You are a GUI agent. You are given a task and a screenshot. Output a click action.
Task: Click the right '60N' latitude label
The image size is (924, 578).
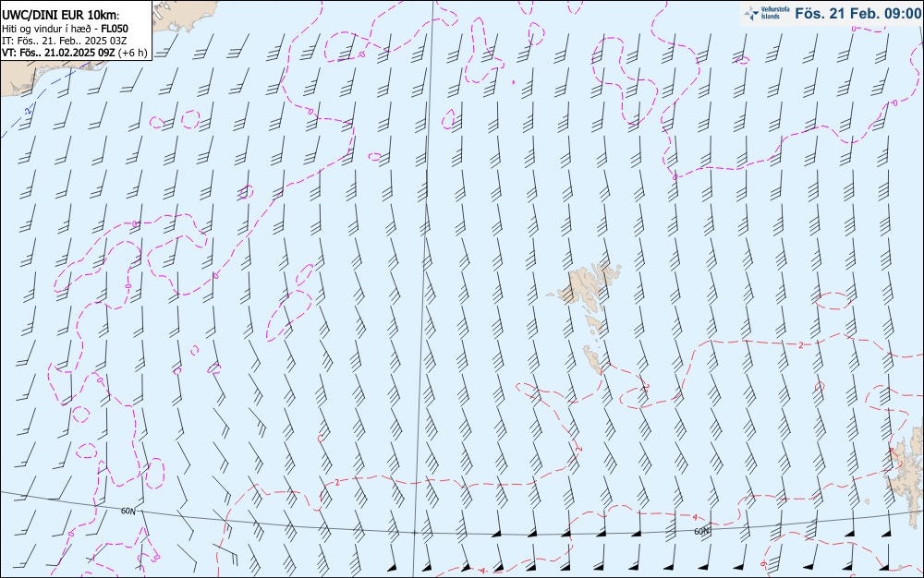point(701,532)
